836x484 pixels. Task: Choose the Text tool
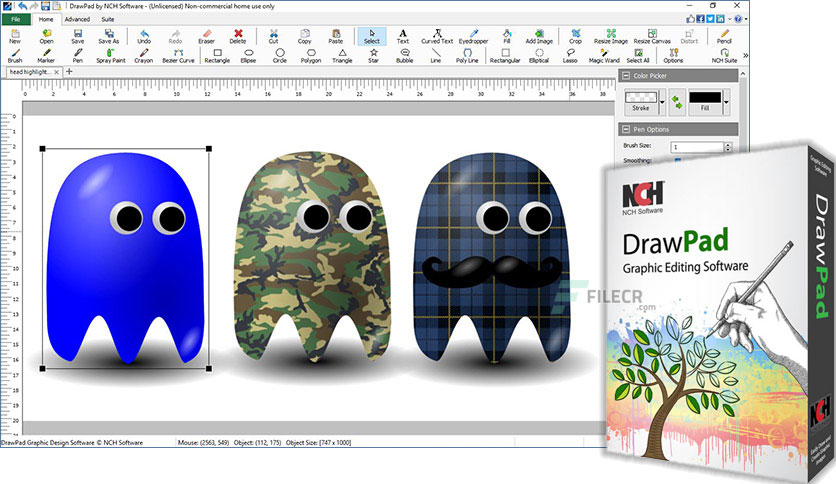coord(403,36)
